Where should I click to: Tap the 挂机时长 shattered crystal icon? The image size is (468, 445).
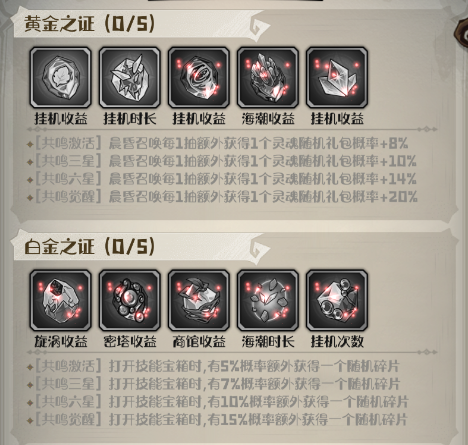[x=130, y=78]
